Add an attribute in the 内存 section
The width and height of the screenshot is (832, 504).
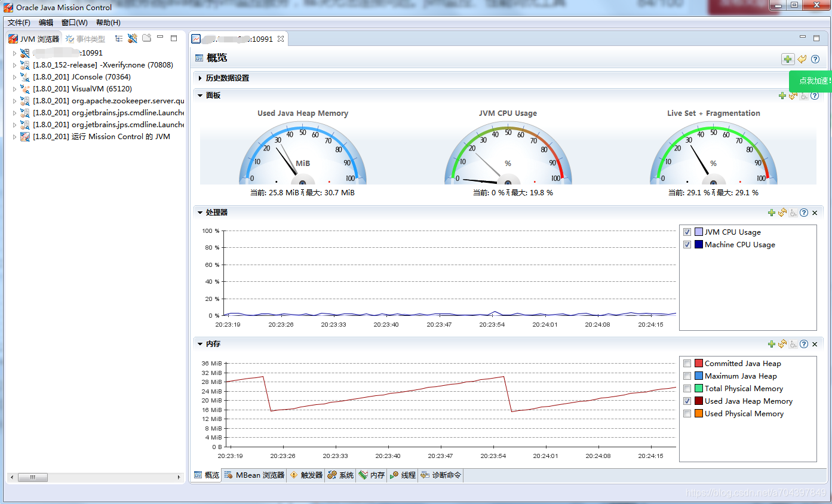772,344
